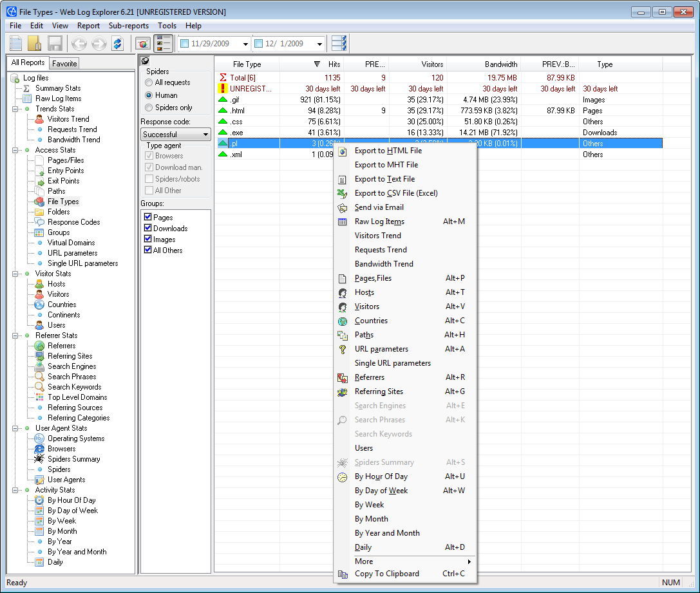Toggle the start date 11/29/2009 checkbox

pos(185,44)
